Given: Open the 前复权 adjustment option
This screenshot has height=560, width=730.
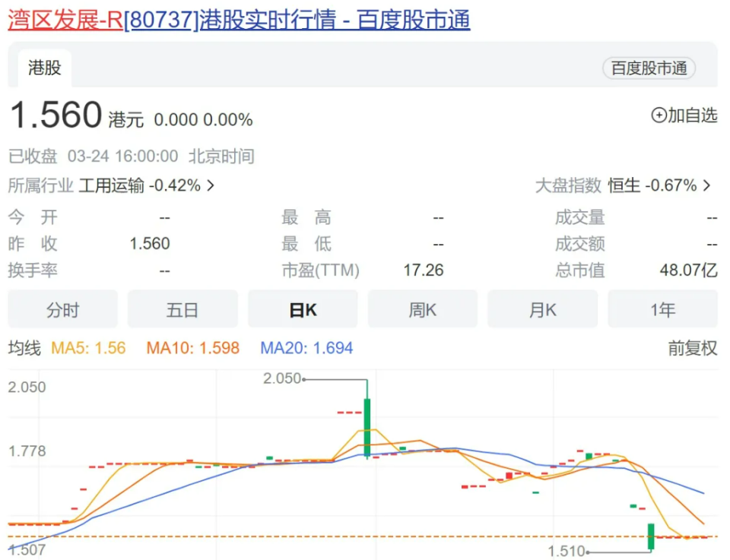Looking at the screenshot, I should [x=692, y=348].
